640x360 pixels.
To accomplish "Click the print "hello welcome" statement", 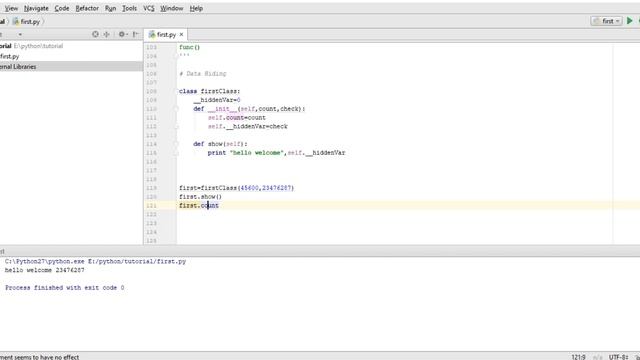I will (276, 153).
